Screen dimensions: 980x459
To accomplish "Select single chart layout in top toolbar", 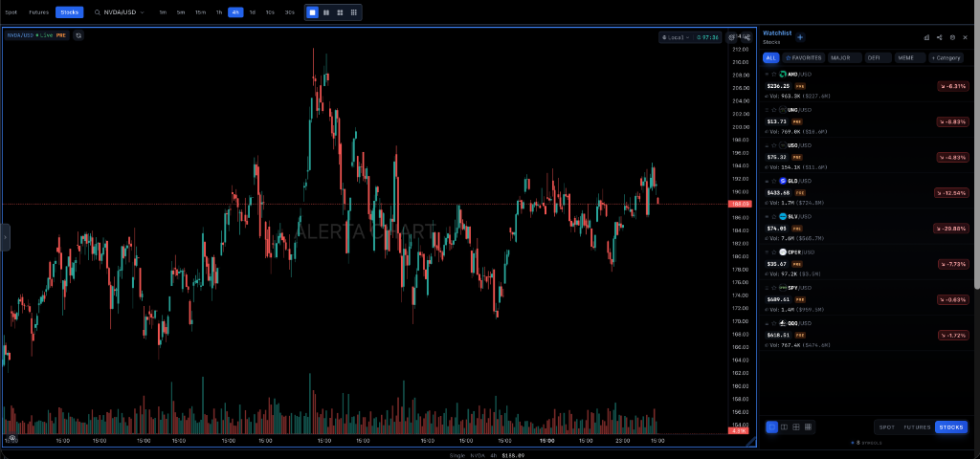I will point(313,12).
